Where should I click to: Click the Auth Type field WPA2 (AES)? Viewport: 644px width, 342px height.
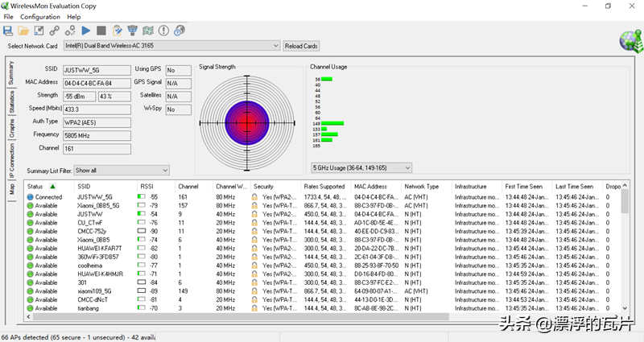(97, 122)
